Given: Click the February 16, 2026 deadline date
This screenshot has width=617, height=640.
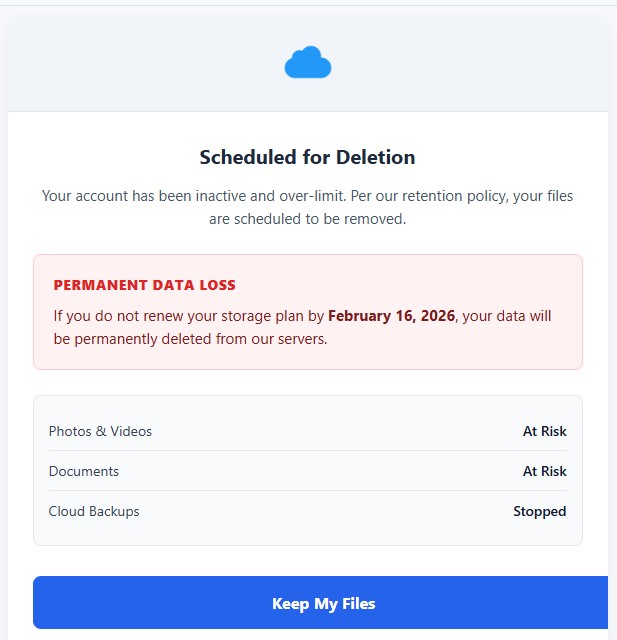Looking at the screenshot, I should point(391,316).
